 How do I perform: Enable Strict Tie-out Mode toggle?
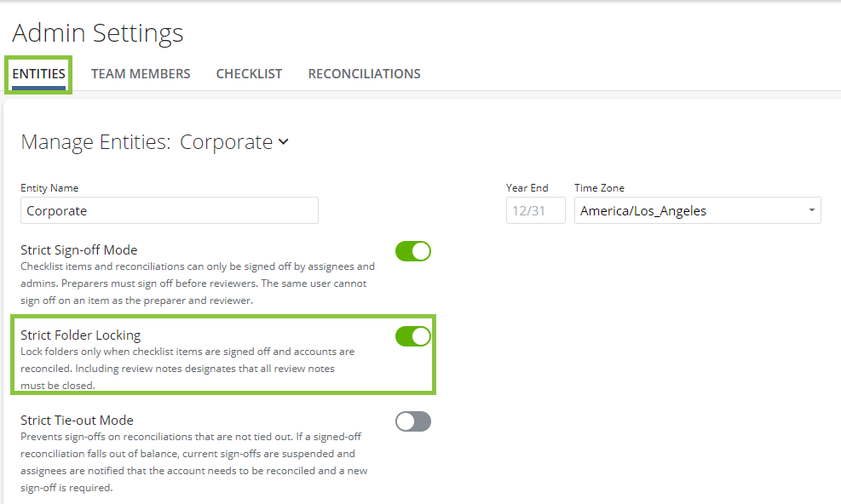[x=413, y=421]
